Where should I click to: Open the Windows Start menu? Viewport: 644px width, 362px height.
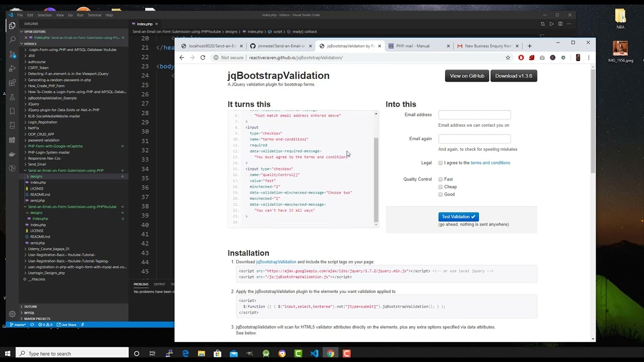8,353
